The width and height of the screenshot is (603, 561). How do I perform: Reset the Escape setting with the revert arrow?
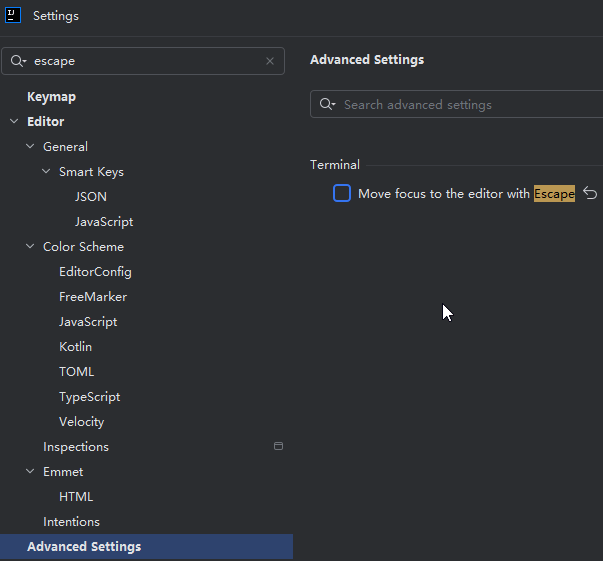point(590,193)
